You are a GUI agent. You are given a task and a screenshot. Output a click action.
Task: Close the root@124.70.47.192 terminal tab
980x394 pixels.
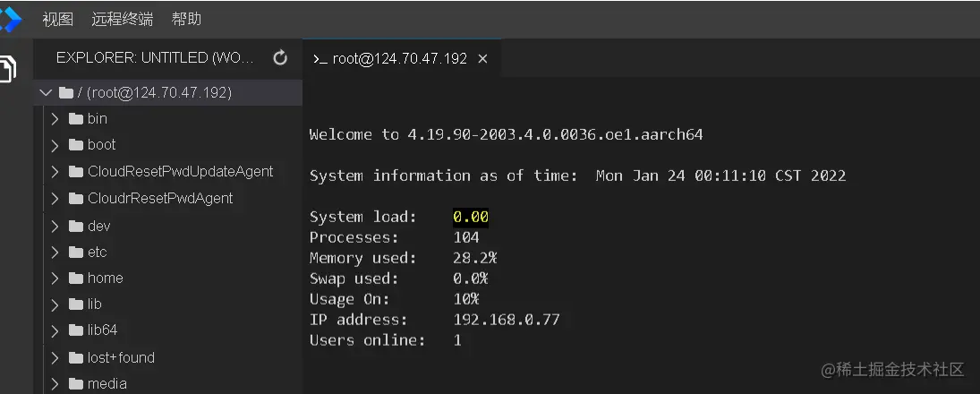pyautogui.click(x=482, y=59)
